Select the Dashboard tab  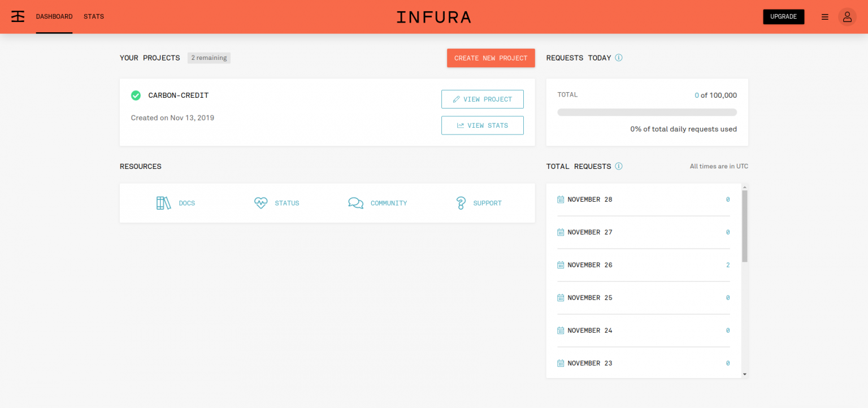(x=54, y=16)
